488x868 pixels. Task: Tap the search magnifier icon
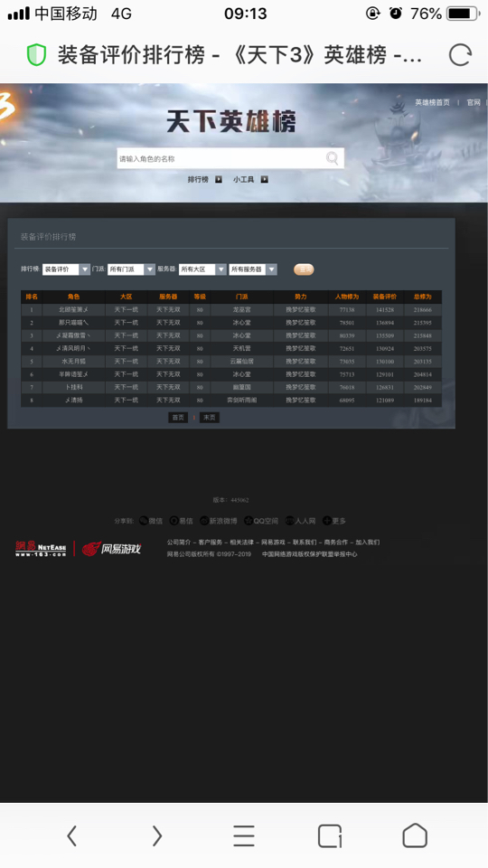click(x=332, y=158)
